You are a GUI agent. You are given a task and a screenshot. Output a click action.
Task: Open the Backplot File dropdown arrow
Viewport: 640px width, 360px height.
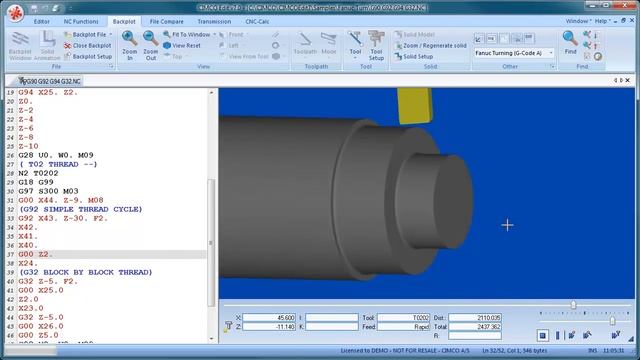click(111, 35)
